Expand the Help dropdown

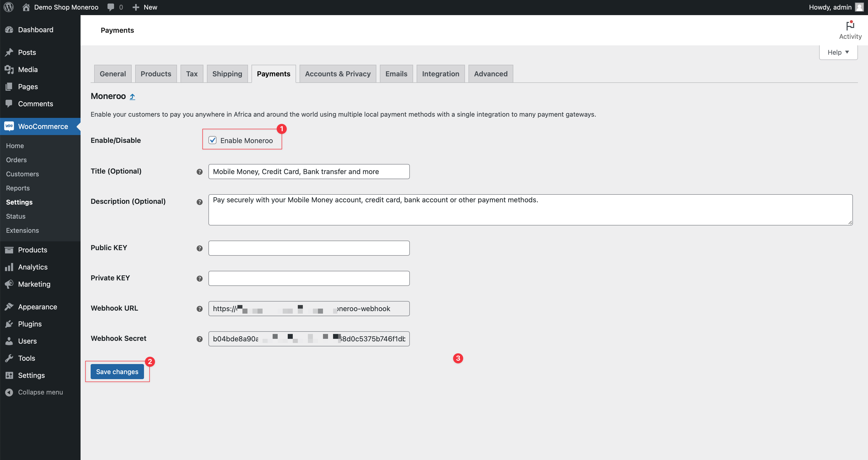coord(838,52)
